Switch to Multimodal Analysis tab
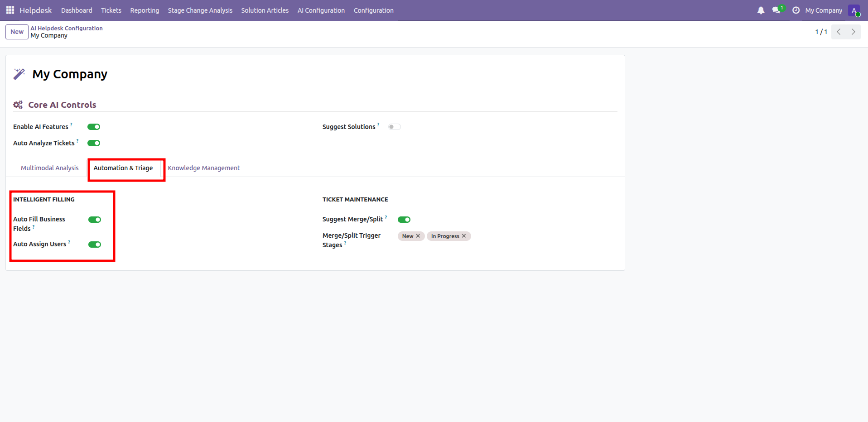Image resolution: width=868 pixels, height=422 pixels. (50, 168)
